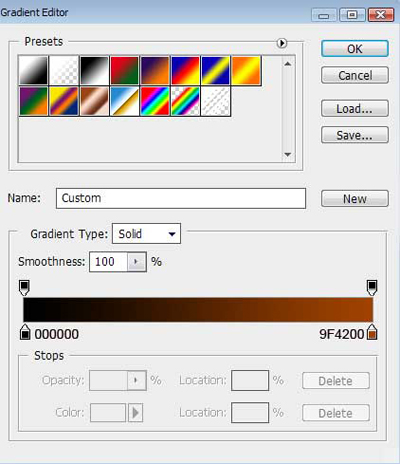The width and height of the screenshot is (400, 464).
Task: Click the OK button
Action: pos(355,49)
